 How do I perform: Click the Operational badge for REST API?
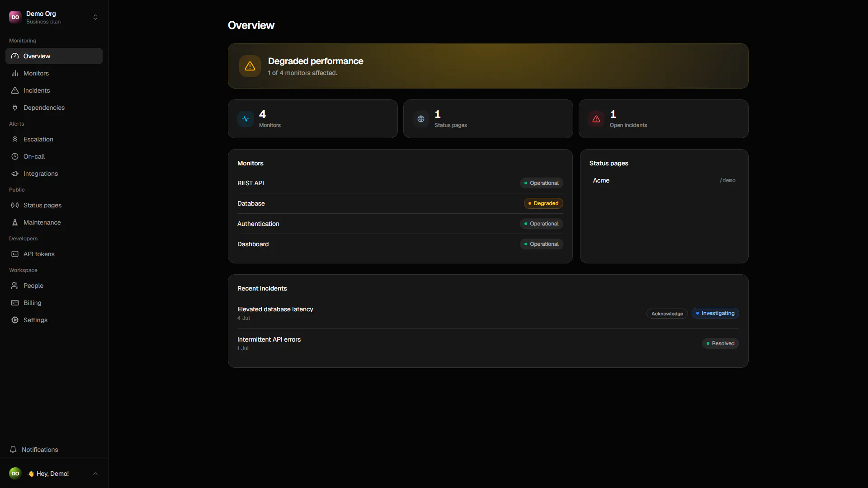[541, 183]
